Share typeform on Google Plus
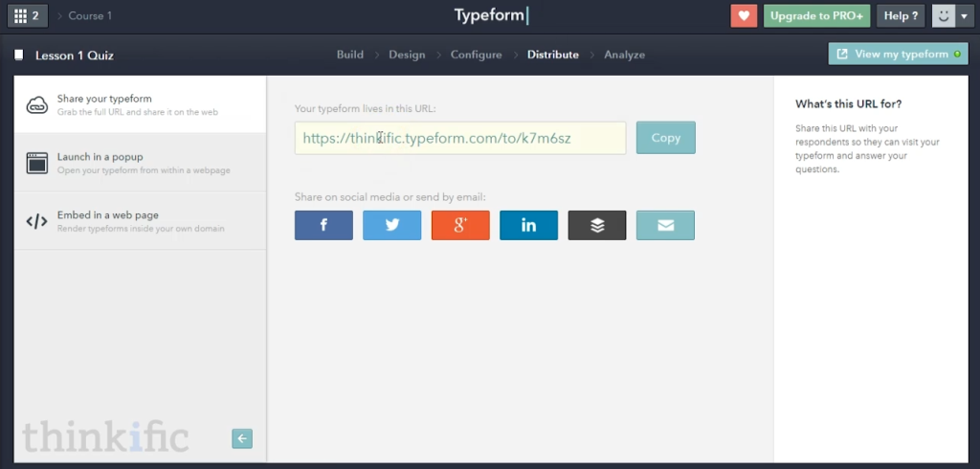 click(460, 225)
